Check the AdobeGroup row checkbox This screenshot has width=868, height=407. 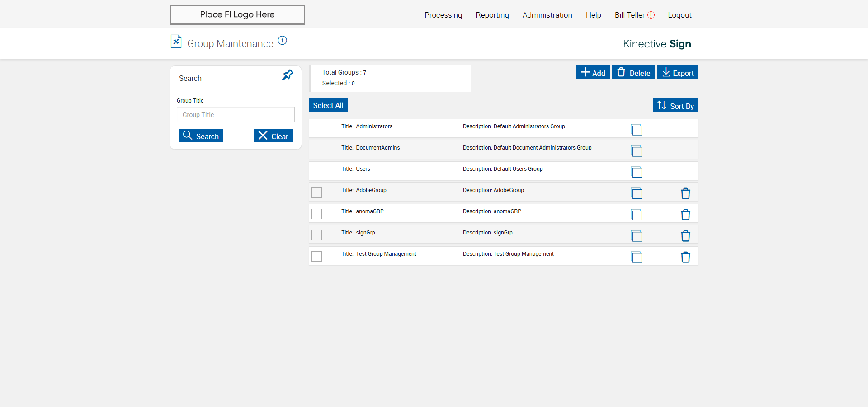pos(317,192)
